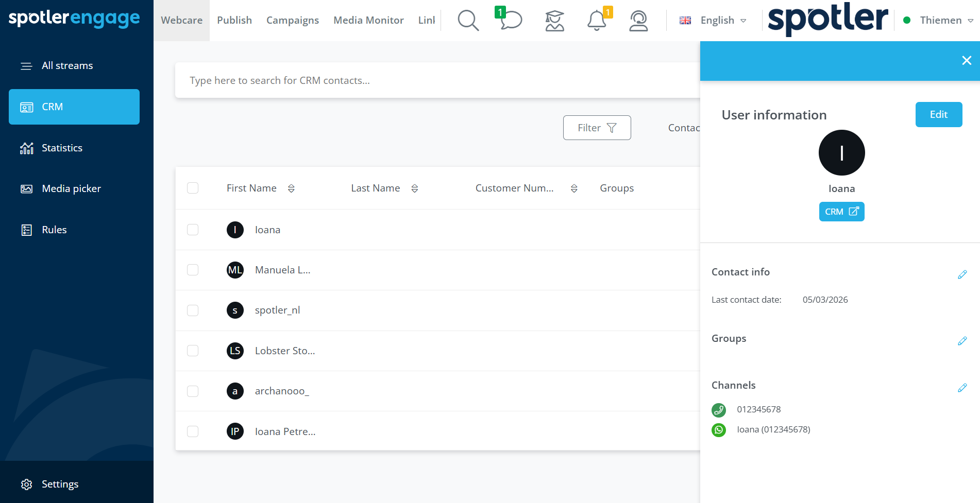Viewport: 980px width, 503px height.
Task: Select the checkbox for Lobster Sto... row
Action: point(193,351)
